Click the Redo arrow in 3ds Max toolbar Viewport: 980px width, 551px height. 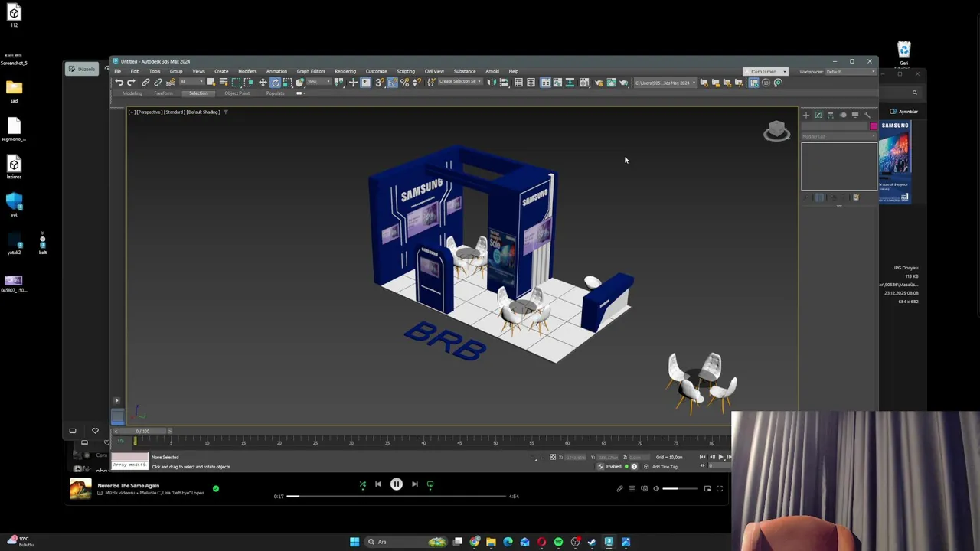[x=131, y=83]
